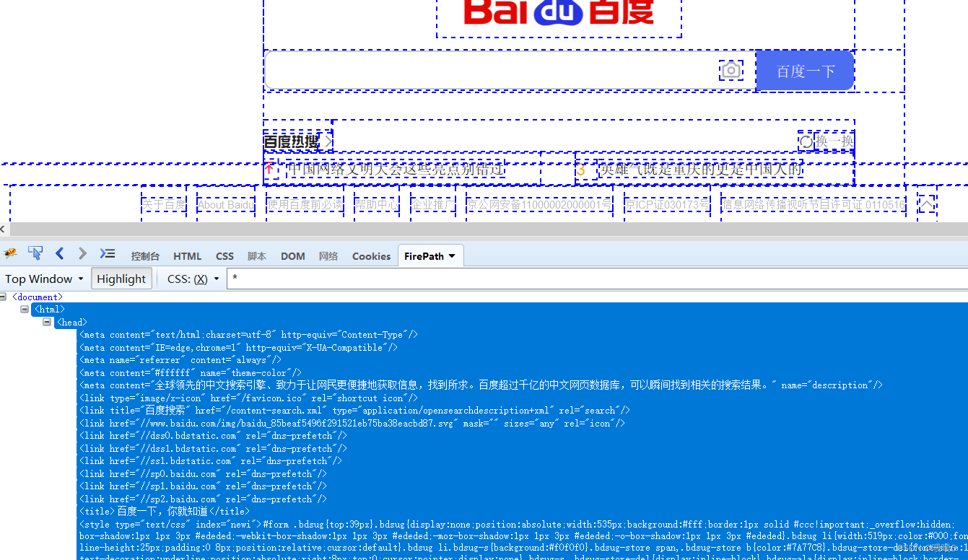The image size is (968, 560).
Task: Open the Top Window dropdown
Action: pyautogui.click(x=44, y=279)
